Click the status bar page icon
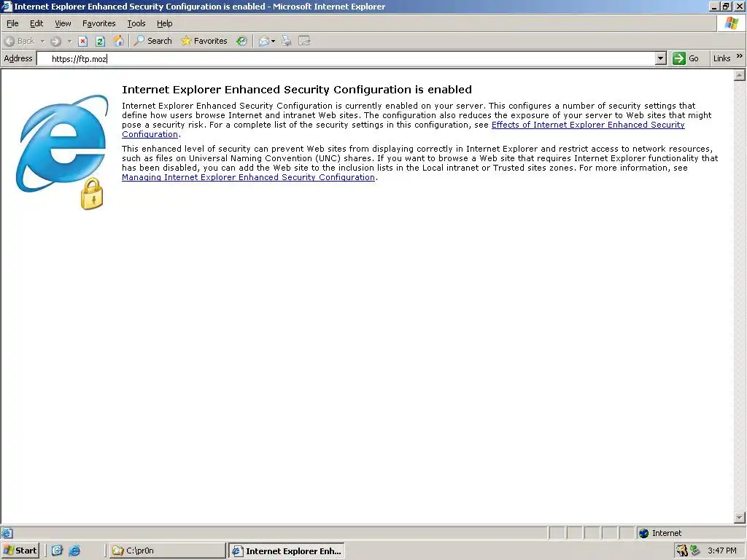 click(7, 533)
